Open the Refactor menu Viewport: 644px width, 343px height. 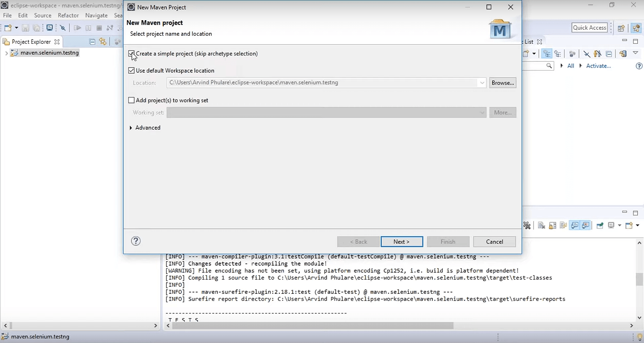coord(68,15)
